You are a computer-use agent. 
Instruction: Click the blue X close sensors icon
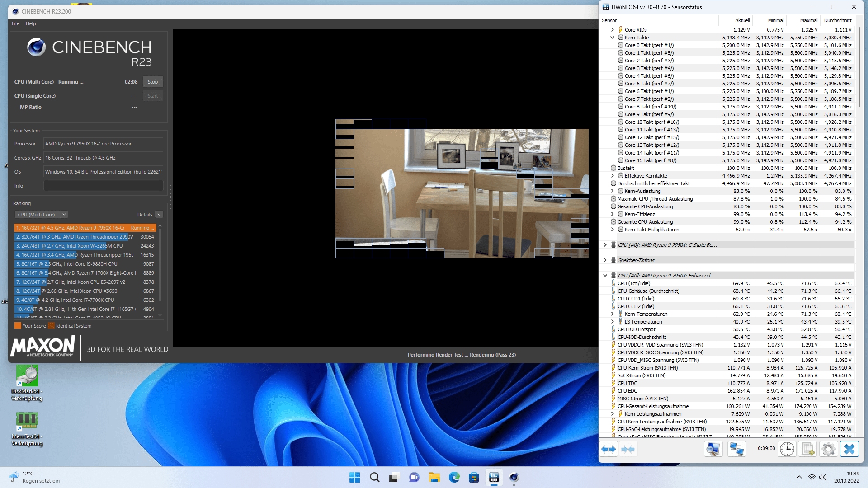tap(849, 449)
